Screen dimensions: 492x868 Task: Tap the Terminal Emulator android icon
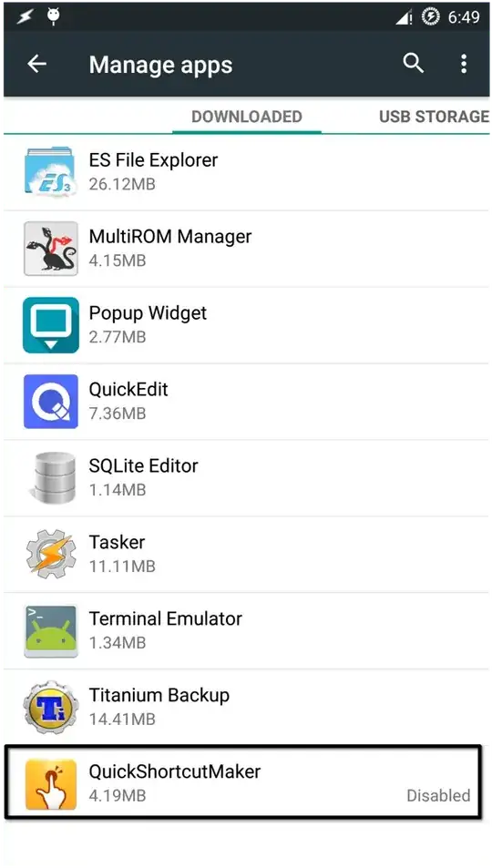tap(50, 630)
